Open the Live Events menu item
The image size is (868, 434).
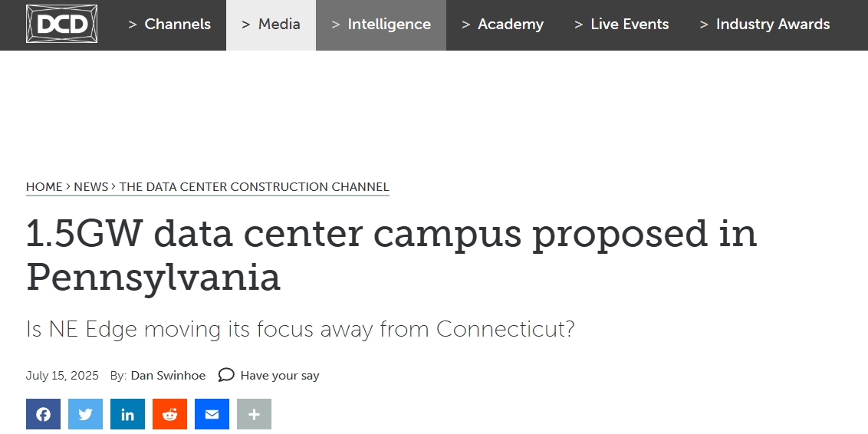(622, 25)
